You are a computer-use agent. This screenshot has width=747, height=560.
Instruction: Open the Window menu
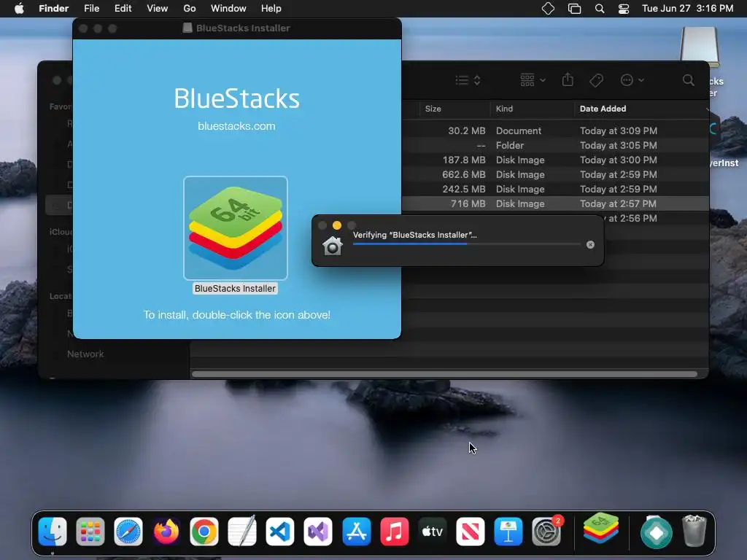click(228, 8)
